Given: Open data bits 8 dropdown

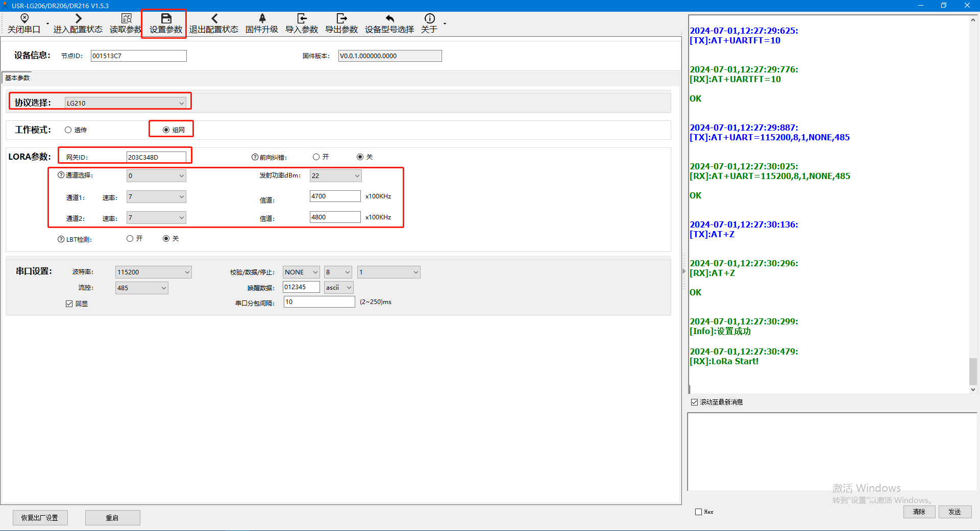Looking at the screenshot, I should tap(338, 272).
